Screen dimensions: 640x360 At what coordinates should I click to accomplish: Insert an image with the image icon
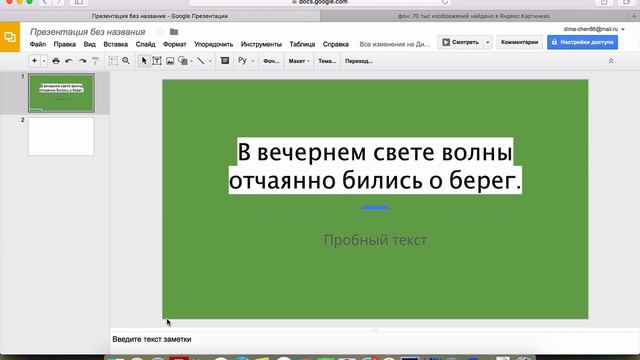(170, 61)
